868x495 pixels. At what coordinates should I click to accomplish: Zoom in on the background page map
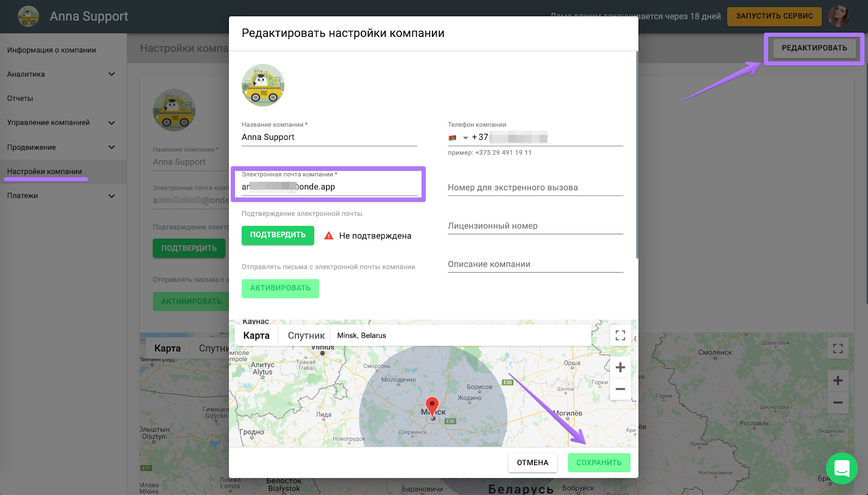pyautogui.click(x=838, y=381)
